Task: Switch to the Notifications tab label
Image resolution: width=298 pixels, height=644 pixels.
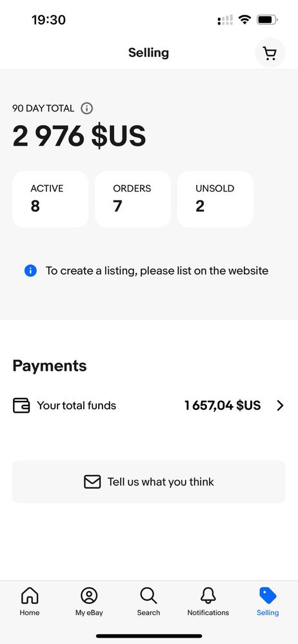Action: [208, 612]
